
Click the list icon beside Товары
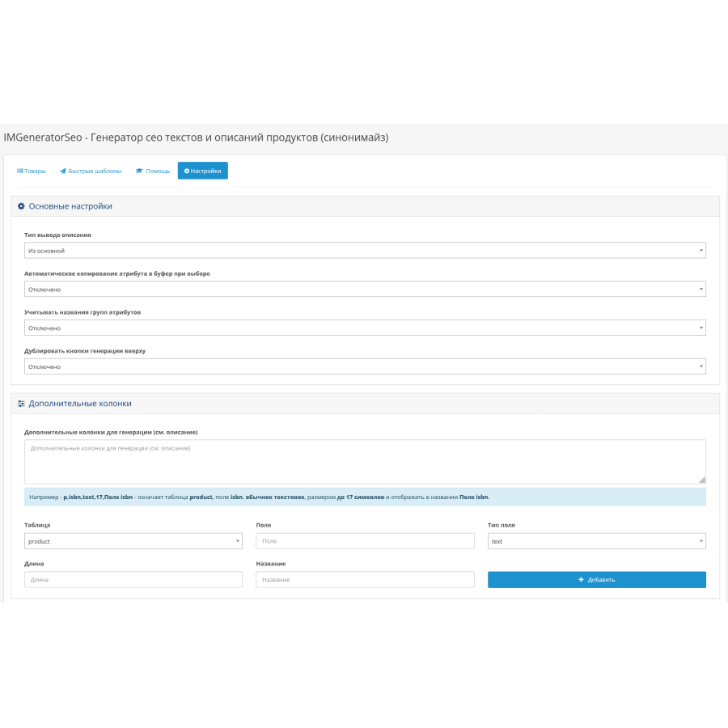20,171
